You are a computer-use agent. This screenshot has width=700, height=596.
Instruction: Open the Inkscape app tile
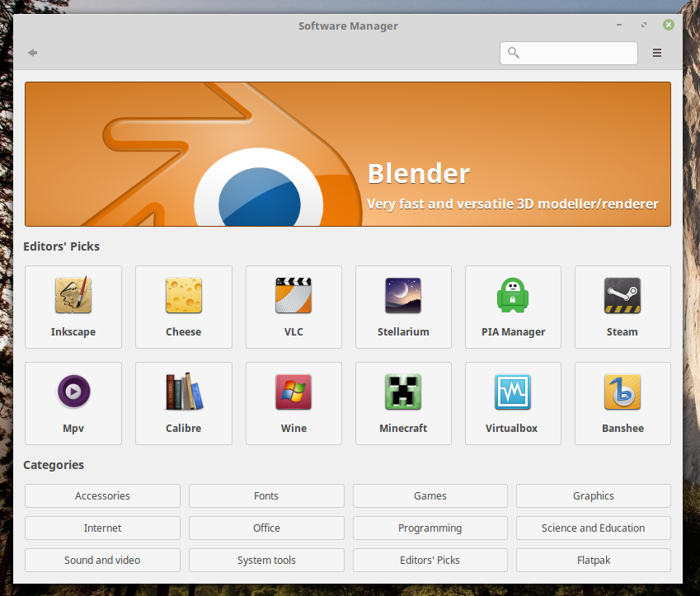click(73, 307)
